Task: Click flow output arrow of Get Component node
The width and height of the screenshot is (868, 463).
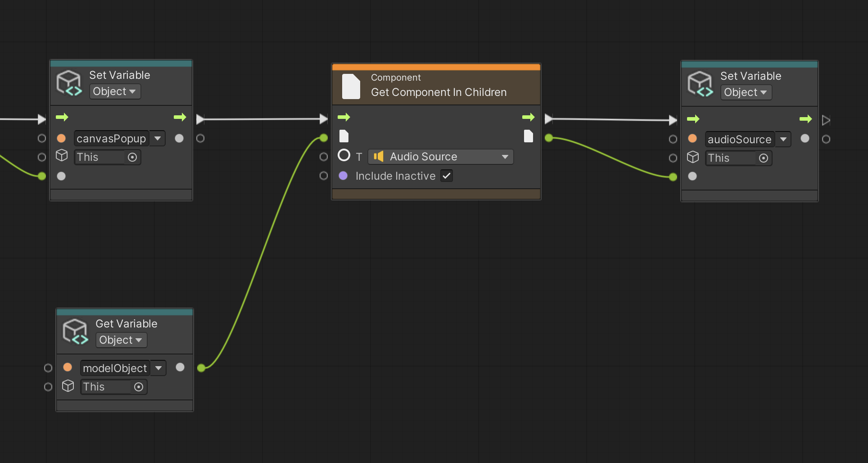Action: 528,117
